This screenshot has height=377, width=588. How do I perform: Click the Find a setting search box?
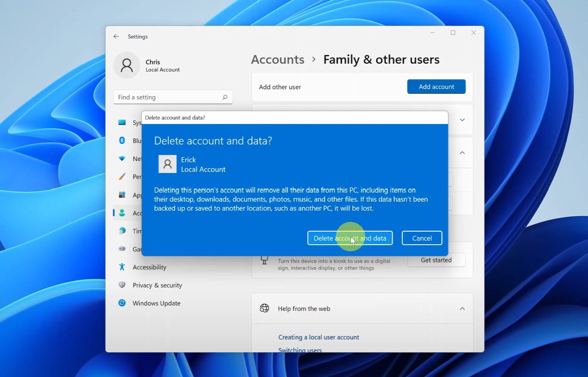coord(167,97)
